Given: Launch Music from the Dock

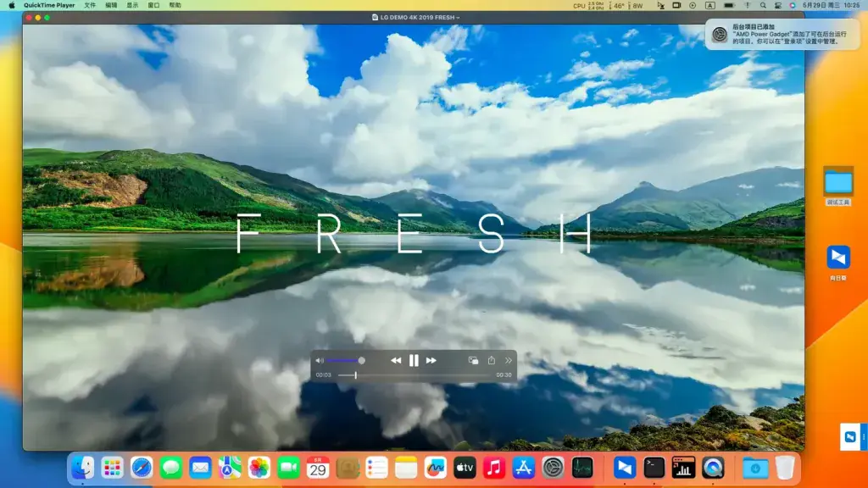Looking at the screenshot, I should (x=494, y=468).
